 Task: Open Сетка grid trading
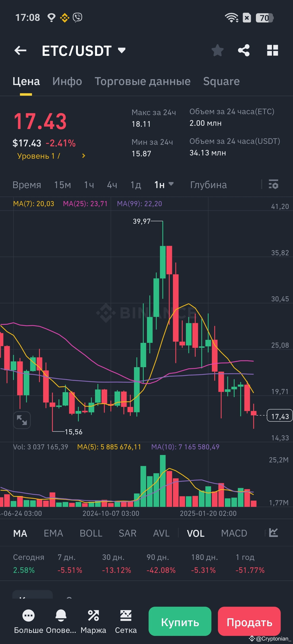(x=126, y=622)
